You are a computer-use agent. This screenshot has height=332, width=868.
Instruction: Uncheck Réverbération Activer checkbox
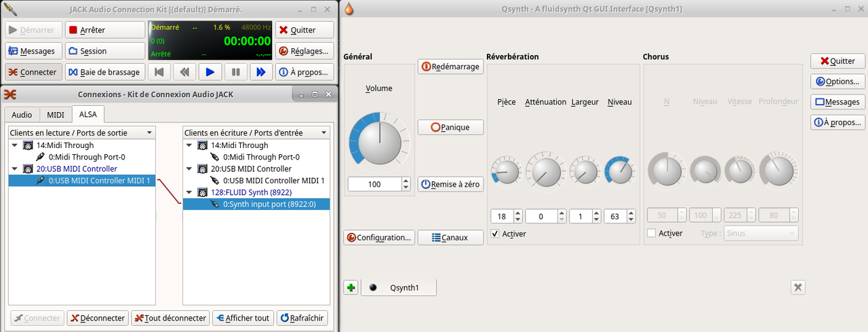pyautogui.click(x=496, y=234)
